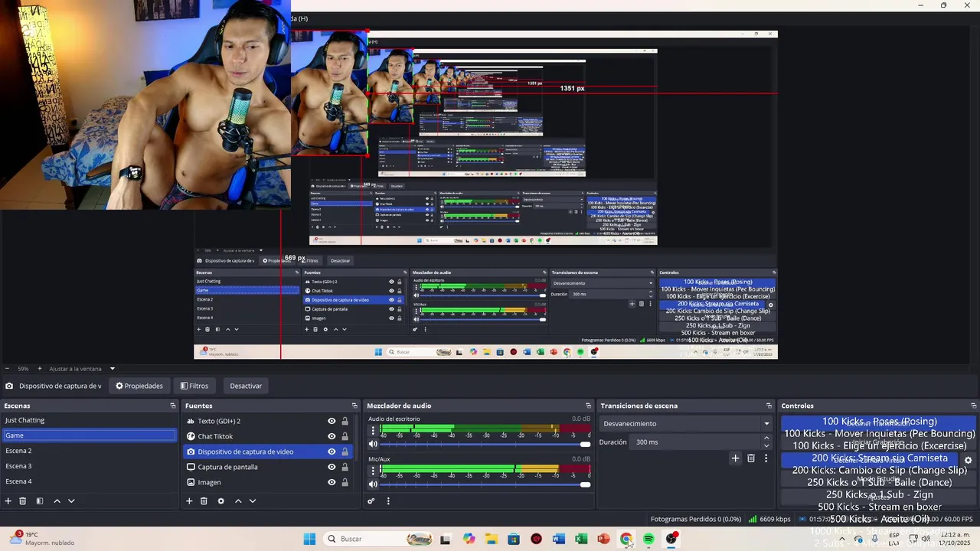The width and height of the screenshot is (980, 551).
Task: Adjust Audio del escritorio volume slider
Action: tap(485, 444)
